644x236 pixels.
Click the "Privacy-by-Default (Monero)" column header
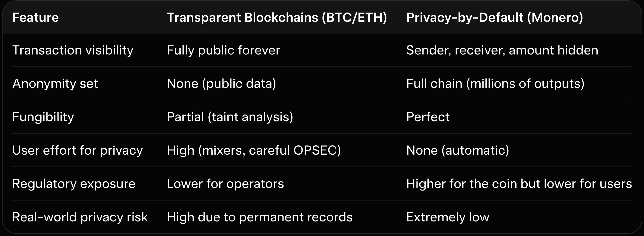coord(494,17)
